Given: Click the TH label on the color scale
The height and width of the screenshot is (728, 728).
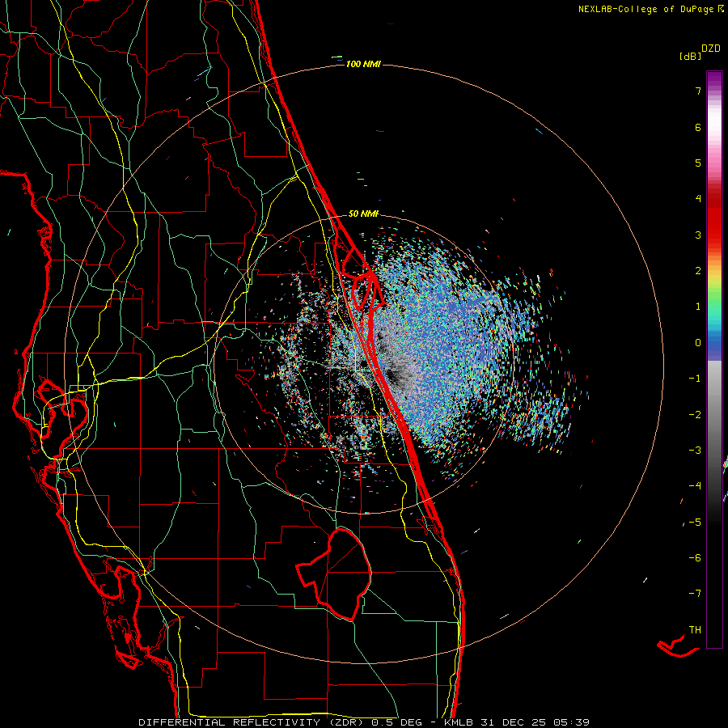Looking at the screenshot, I should coord(695,630).
